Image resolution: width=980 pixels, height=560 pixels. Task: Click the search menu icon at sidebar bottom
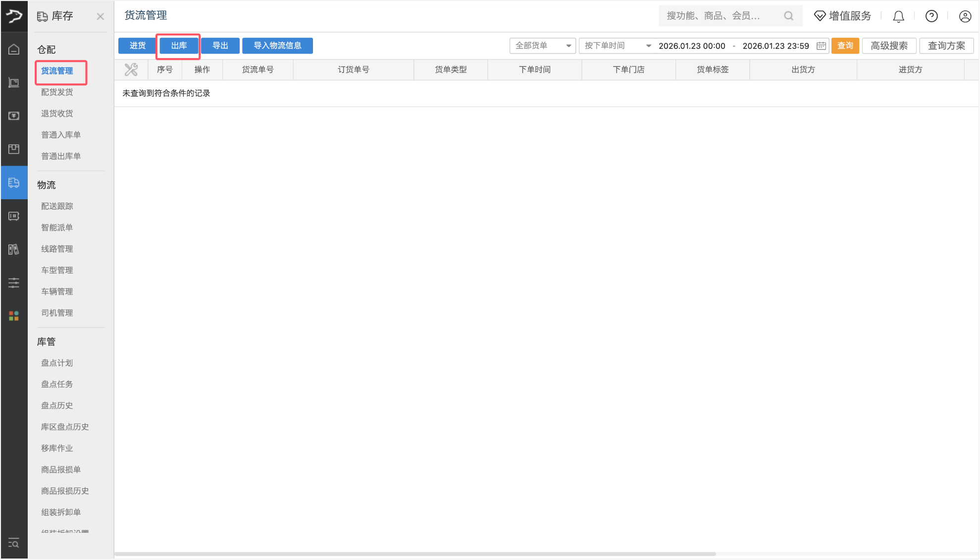click(14, 543)
